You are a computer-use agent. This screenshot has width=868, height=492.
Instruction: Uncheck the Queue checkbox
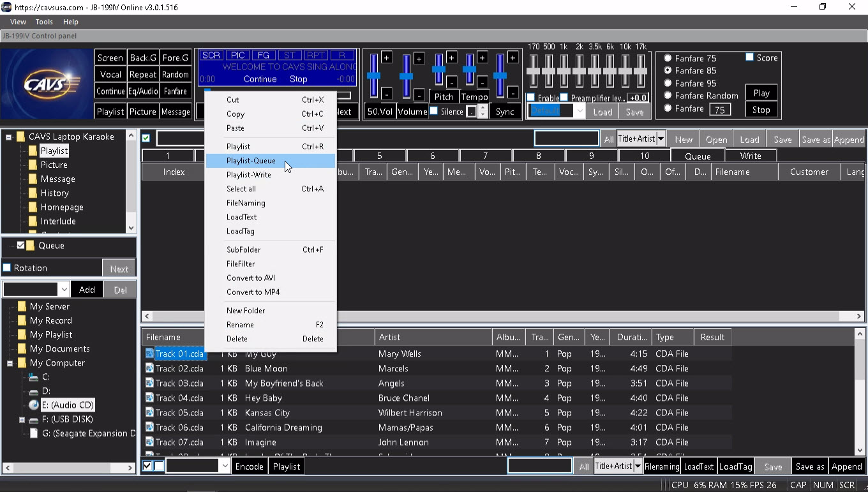pos(20,245)
